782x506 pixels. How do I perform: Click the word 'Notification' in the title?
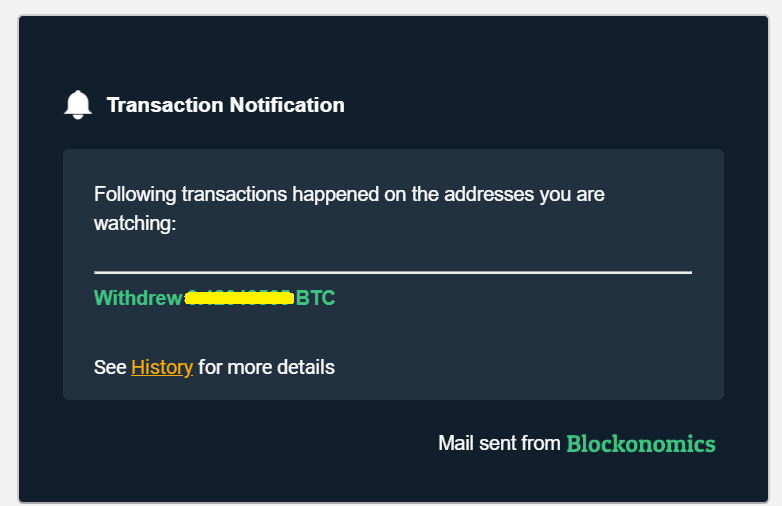point(287,105)
